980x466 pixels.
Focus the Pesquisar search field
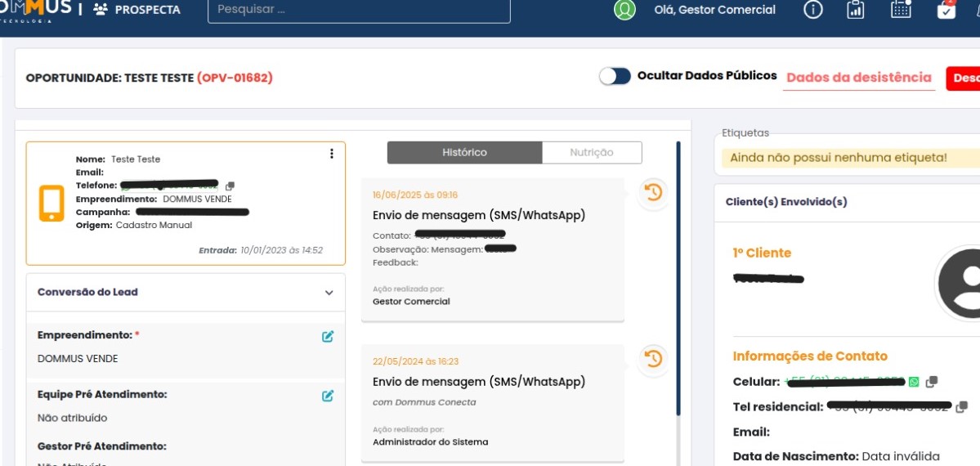click(359, 10)
